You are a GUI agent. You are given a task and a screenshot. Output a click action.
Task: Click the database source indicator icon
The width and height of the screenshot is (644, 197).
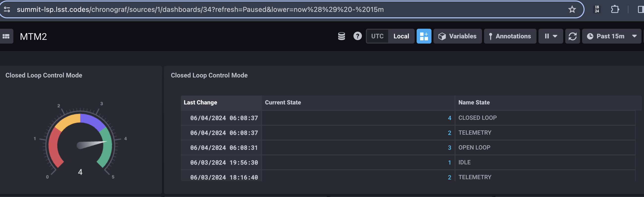(341, 36)
